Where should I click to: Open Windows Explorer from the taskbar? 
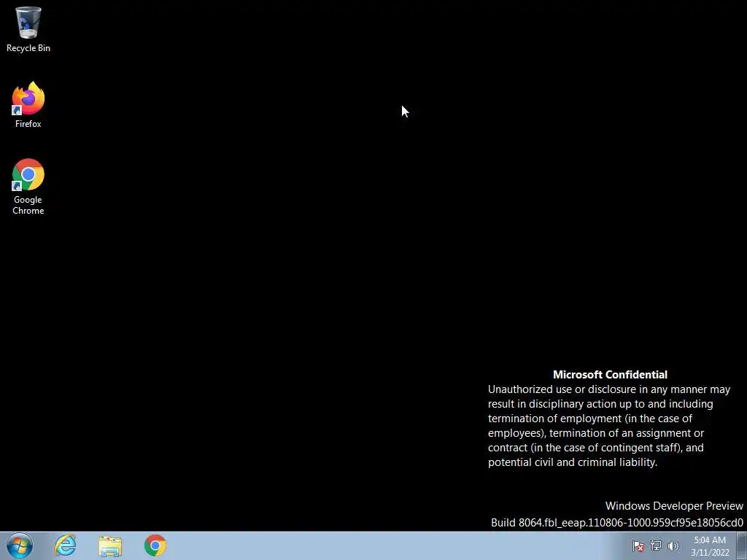[110, 545]
